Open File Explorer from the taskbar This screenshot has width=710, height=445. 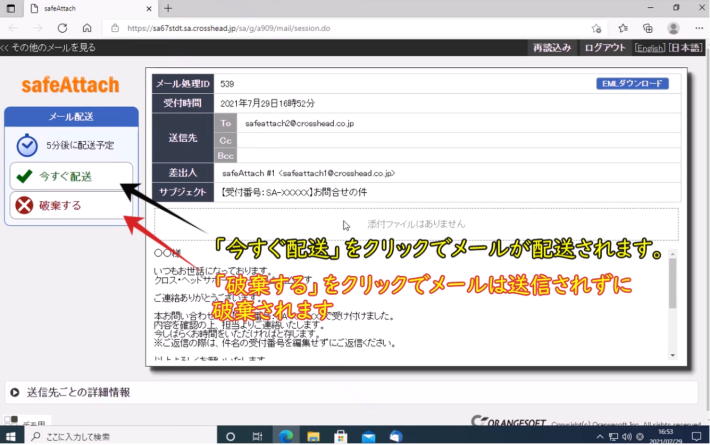point(313,436)
